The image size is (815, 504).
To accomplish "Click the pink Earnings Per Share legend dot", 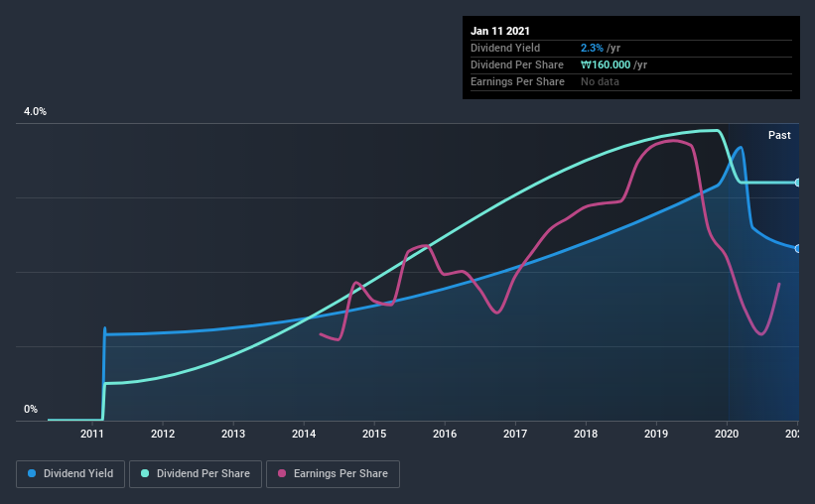I will pos(282,473).
